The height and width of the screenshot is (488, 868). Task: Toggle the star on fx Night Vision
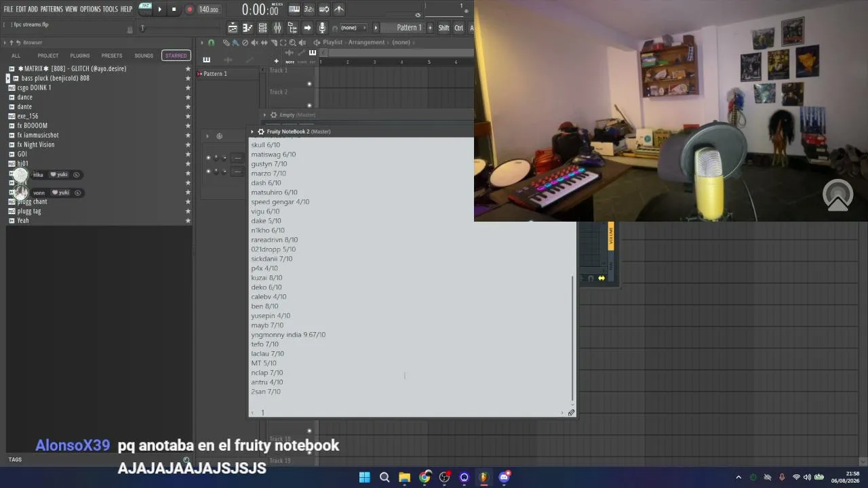pyautogui.click(x=188, y=145)
